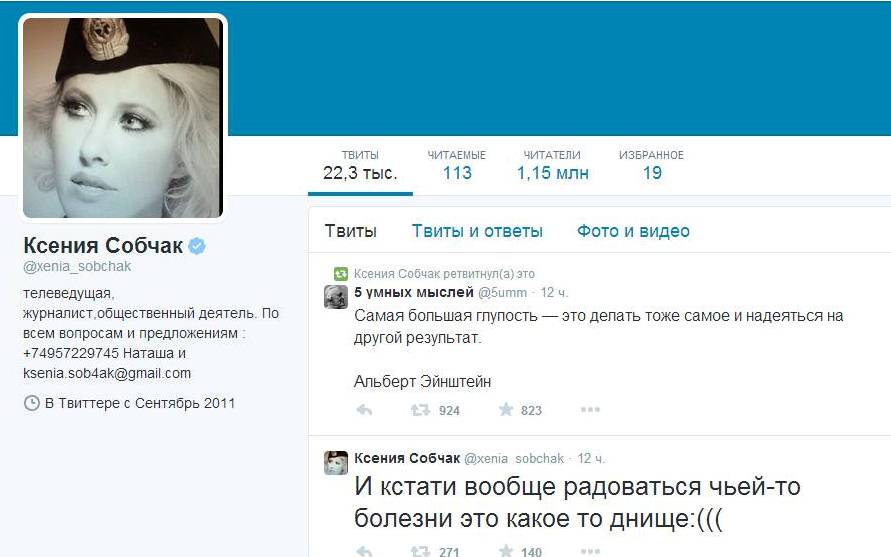
Task: Open the Твиты и ответы tab
Action: 477,231
